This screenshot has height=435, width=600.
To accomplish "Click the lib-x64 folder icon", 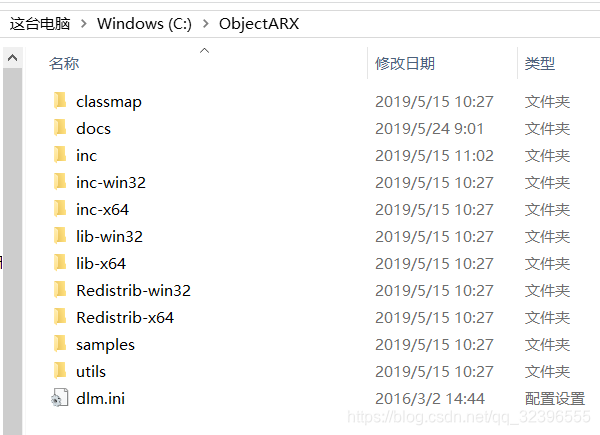I will tap(60, 263).
